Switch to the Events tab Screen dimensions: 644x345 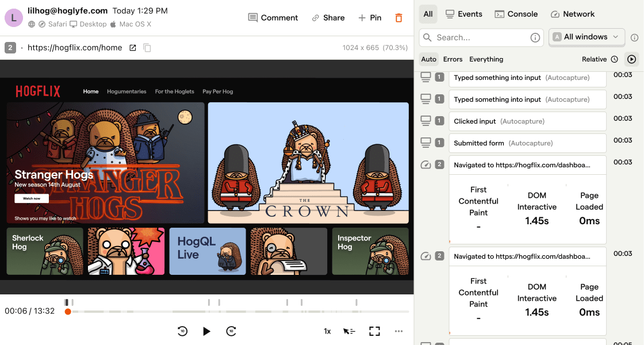point(463,14)
